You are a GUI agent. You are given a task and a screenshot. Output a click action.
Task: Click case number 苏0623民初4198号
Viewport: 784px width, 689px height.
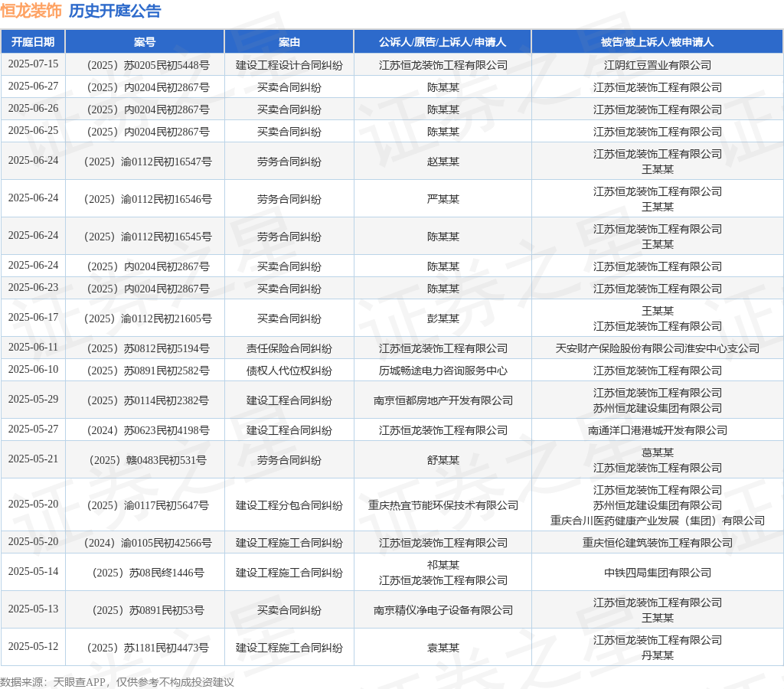[x=148, y=430]
